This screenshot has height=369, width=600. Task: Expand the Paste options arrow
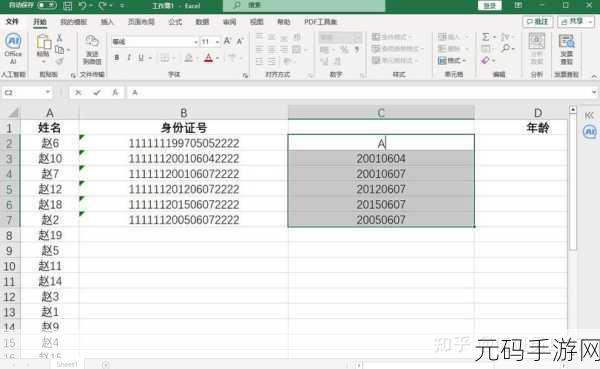click(x=43, y=61)
